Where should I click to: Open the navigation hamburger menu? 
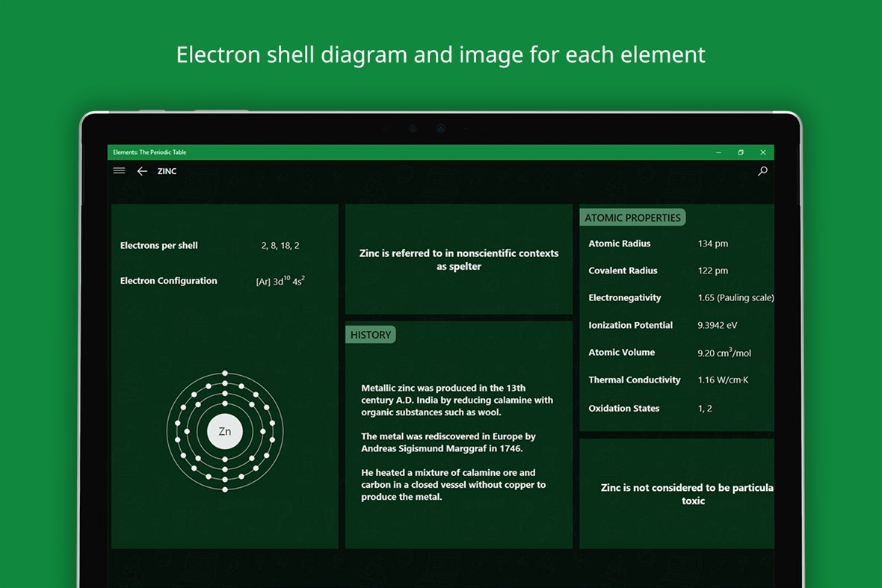(x=119, y=170)
